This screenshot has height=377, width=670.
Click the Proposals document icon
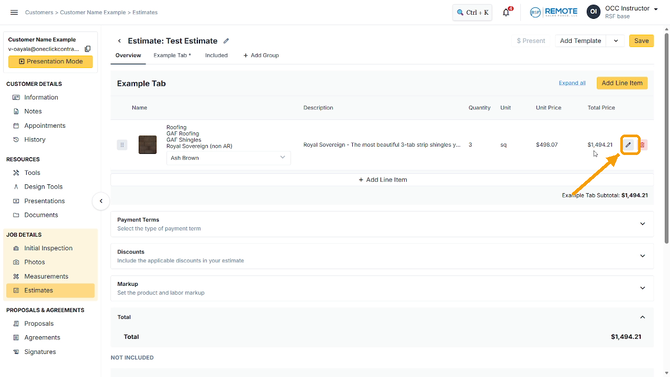[x=16, y=324]
